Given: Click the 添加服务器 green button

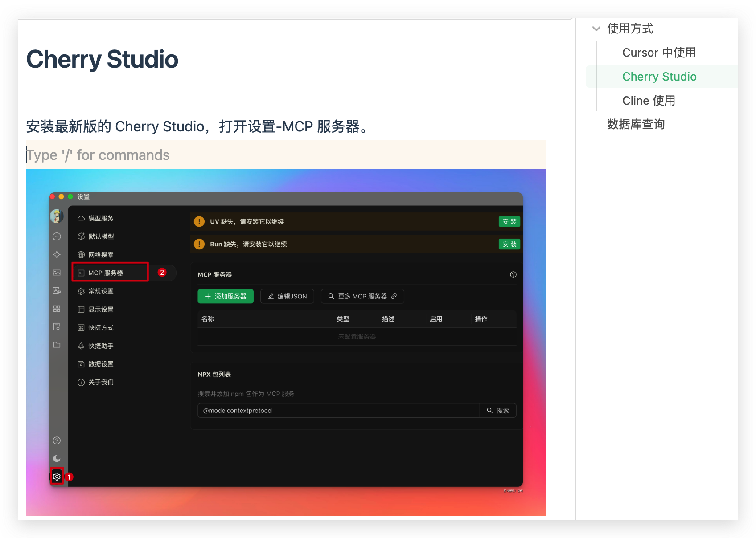Looking at the screenshot, I should [x=226, y=296].
